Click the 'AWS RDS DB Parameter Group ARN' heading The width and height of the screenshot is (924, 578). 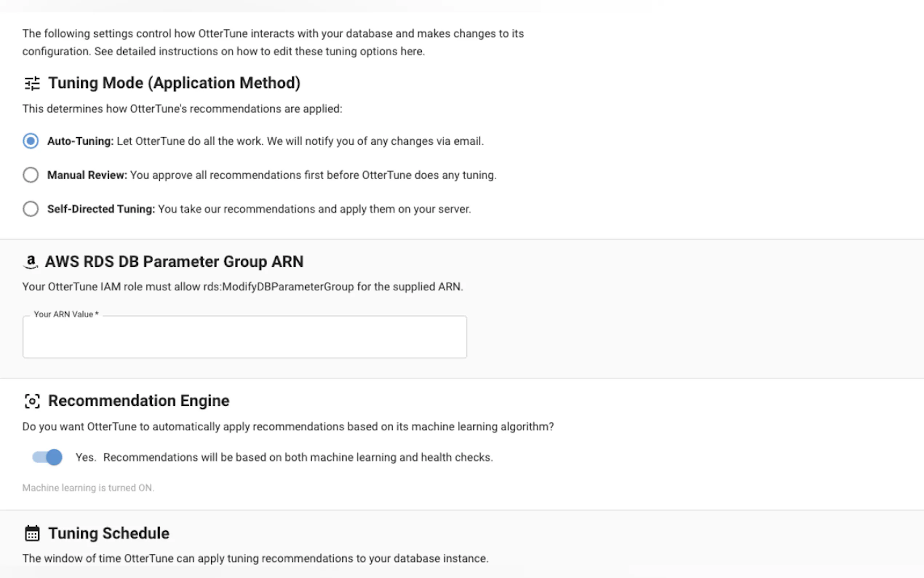click(174, 262)
